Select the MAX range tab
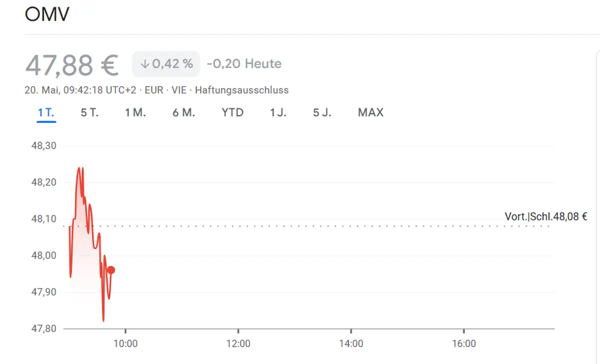This screenshot has width=600, height=364. 370,112
